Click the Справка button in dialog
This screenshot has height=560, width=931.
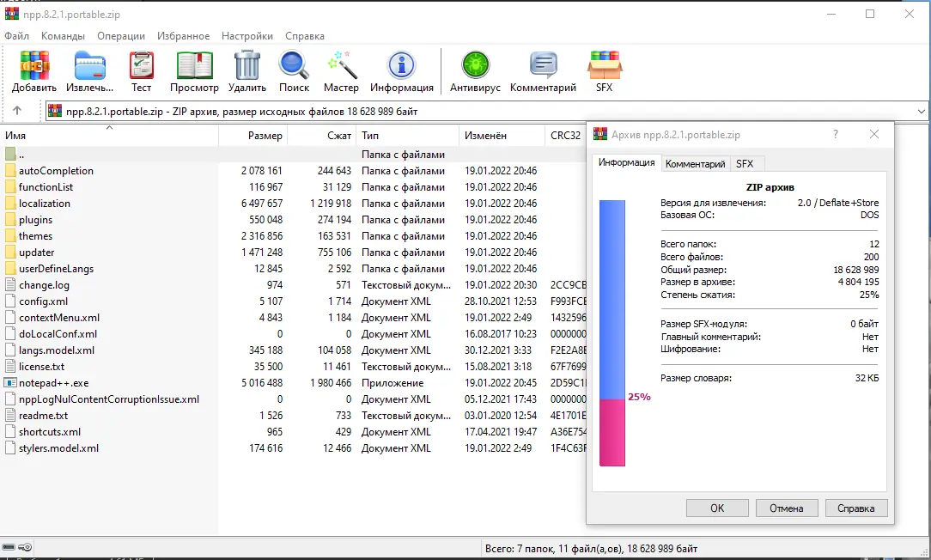click(x=856, y=508)
